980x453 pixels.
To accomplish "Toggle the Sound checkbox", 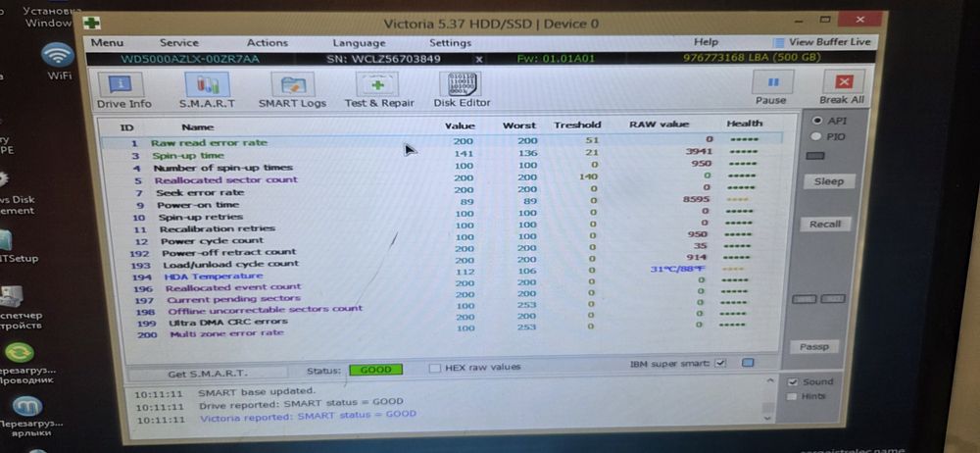I will click(793, 381).
